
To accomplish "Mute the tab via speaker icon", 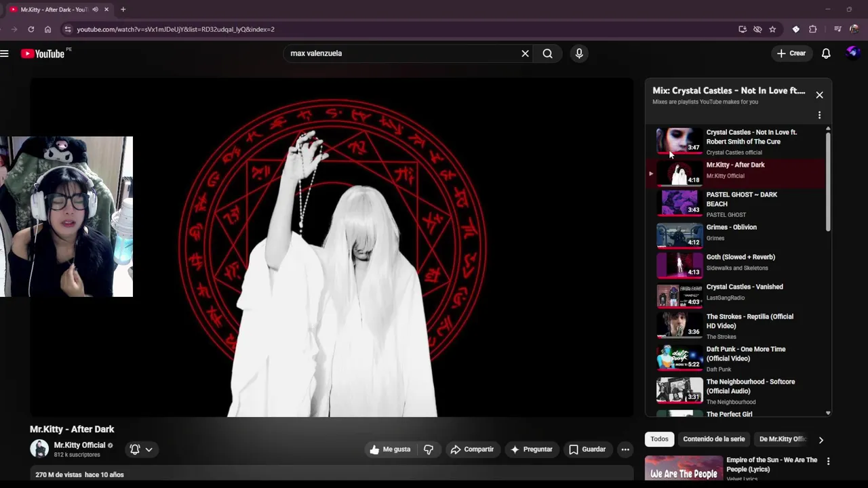I will (x=95, y=9).
